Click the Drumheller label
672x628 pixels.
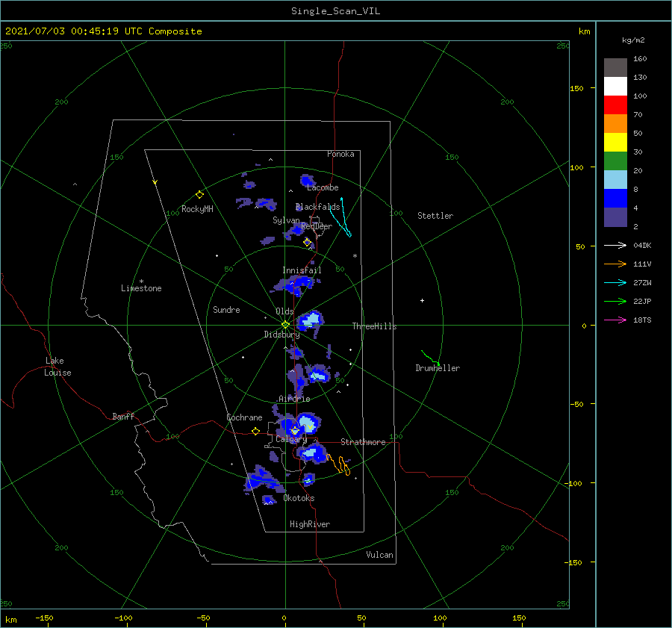(x=438, y=368)
